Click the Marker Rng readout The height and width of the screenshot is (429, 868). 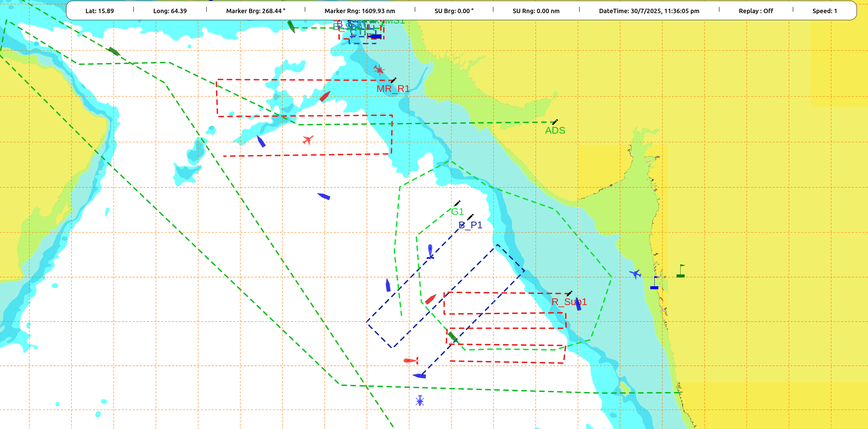(x=360, y=11)
